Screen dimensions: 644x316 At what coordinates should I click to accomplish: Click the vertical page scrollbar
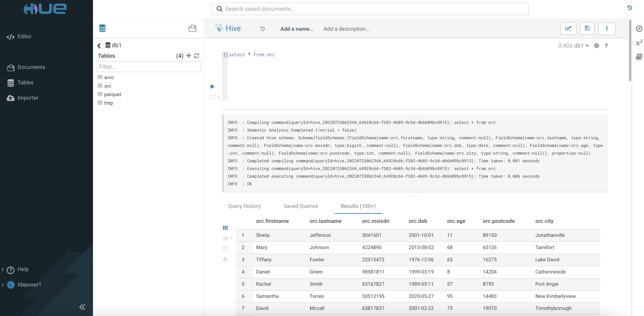pos(630,50)
